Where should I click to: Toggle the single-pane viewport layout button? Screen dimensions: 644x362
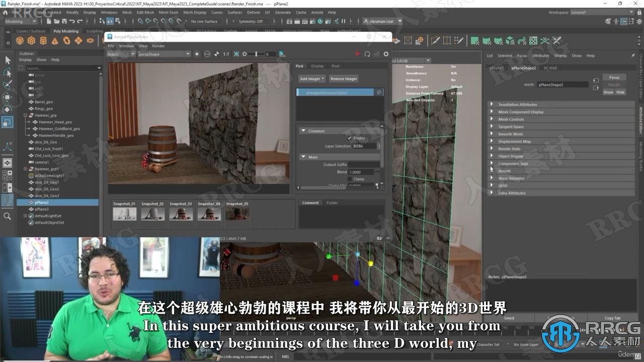click(8, 162)
